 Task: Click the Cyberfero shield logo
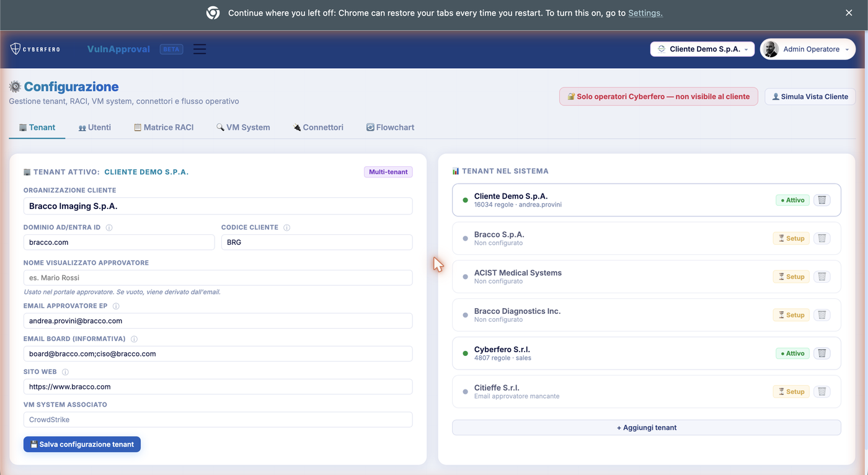[15, 49]
